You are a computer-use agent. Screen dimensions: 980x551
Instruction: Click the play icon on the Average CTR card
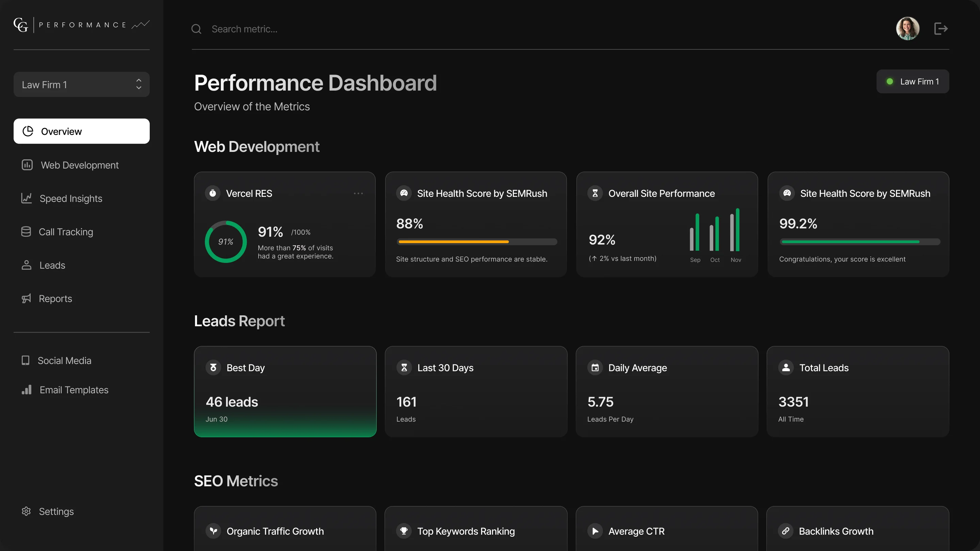tap(595, 531)
